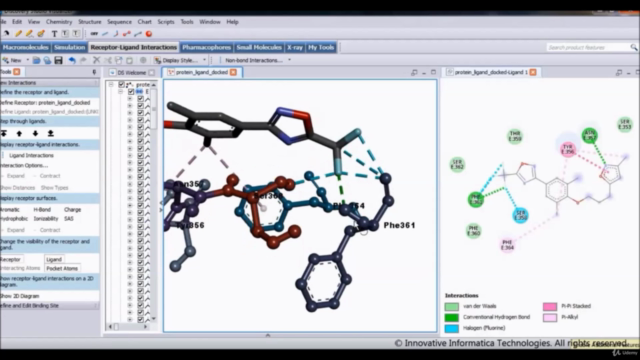Click the Redo arrow icon
The width and height of the screenshot is (640, 360).
click(83, 60)
